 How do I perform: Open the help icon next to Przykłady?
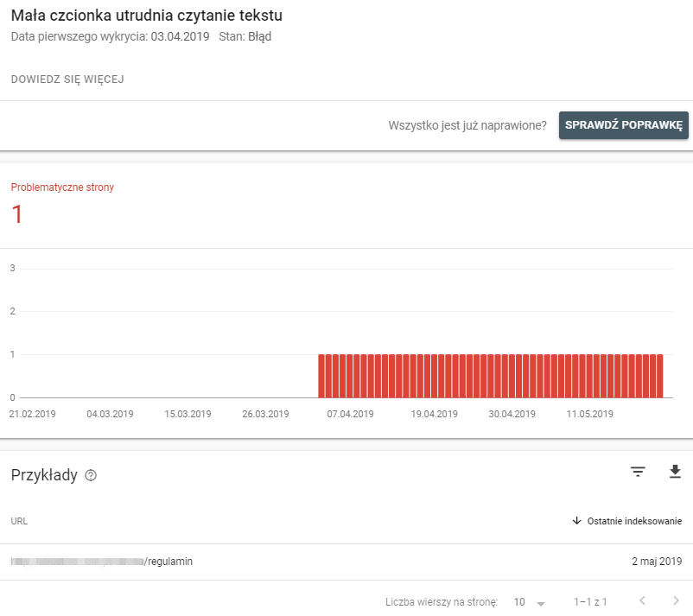[x=91, y=475]
